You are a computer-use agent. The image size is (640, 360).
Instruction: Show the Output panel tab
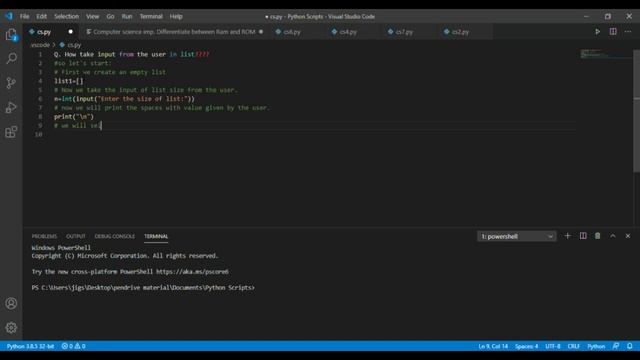76,236
